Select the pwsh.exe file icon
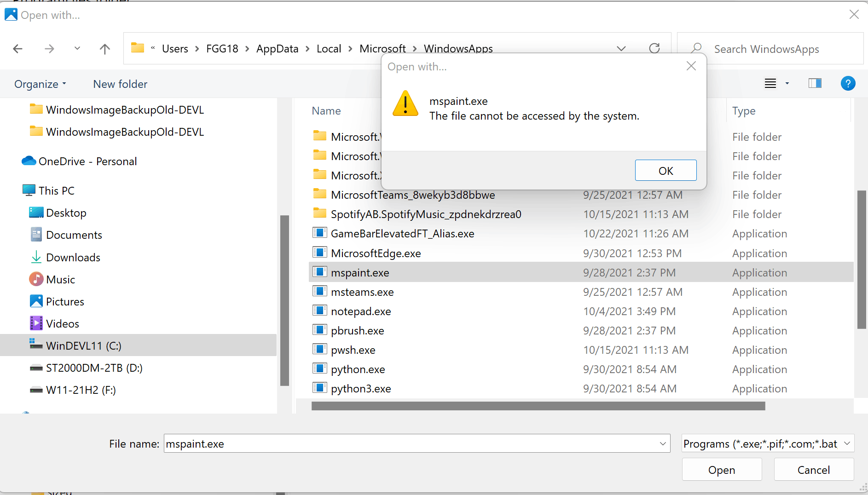The width and height of the screenshot is (868, 495). (319, 349)
